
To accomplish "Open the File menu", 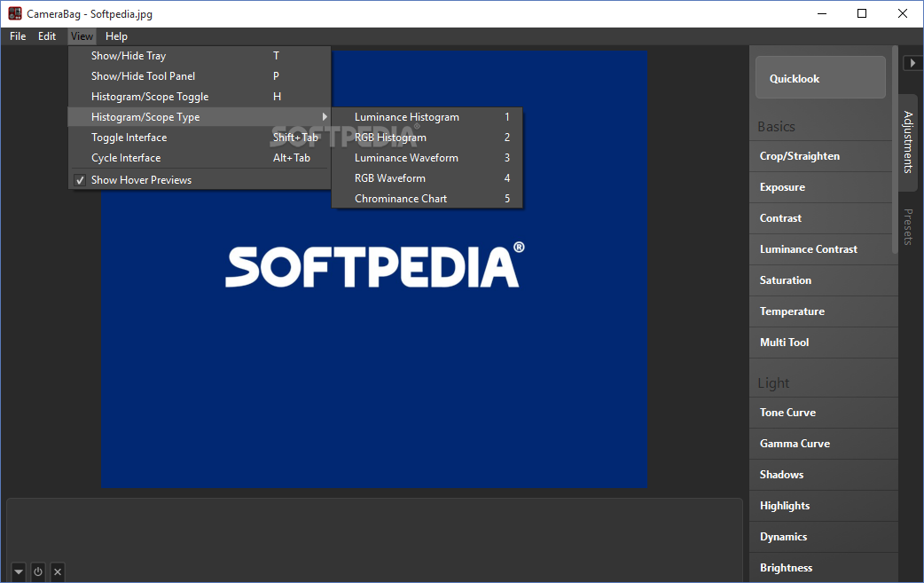I will pyautogui.click(x=18, y=36).
